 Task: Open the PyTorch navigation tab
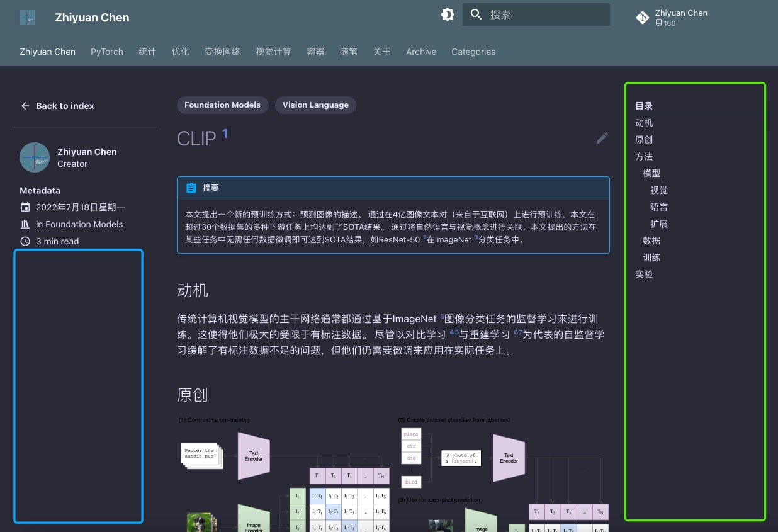(107, 52)
